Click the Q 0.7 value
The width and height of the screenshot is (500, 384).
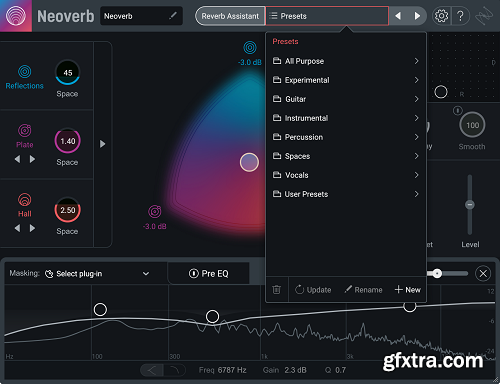340,370
